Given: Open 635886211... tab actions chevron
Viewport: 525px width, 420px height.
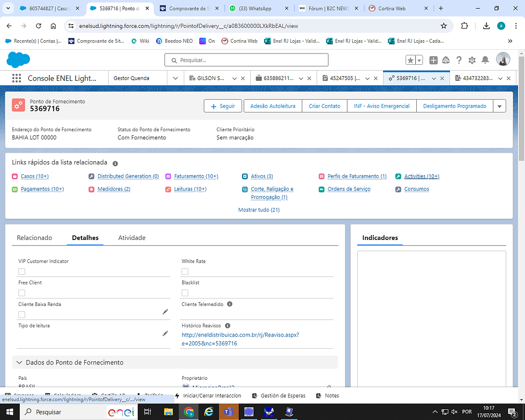Looking at the screenshot, I should (301, 78).
